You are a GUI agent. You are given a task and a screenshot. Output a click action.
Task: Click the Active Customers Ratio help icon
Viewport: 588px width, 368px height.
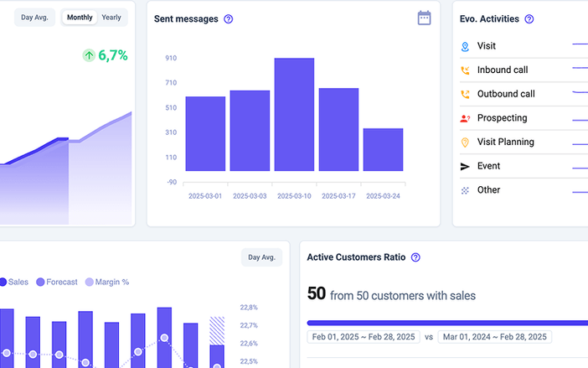coord(415,257)
